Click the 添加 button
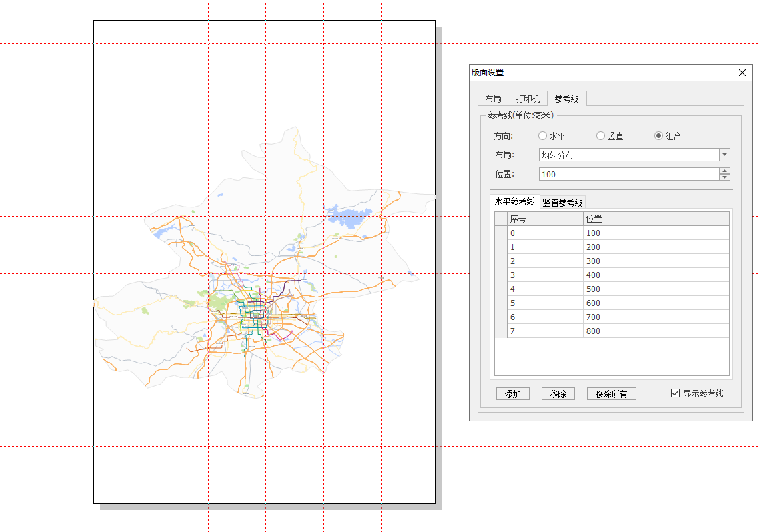 [x=513, y=394]
